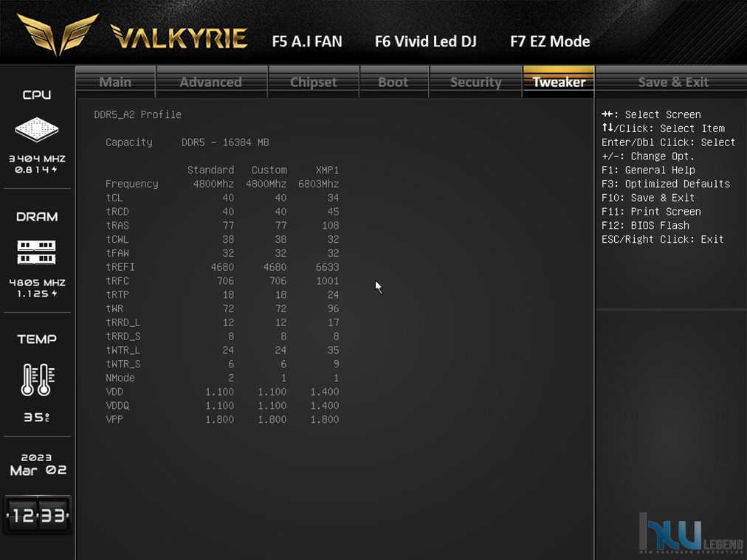Click the F3: Optimized Defaults hint
The image size is (747, 560).
(666, 184)
